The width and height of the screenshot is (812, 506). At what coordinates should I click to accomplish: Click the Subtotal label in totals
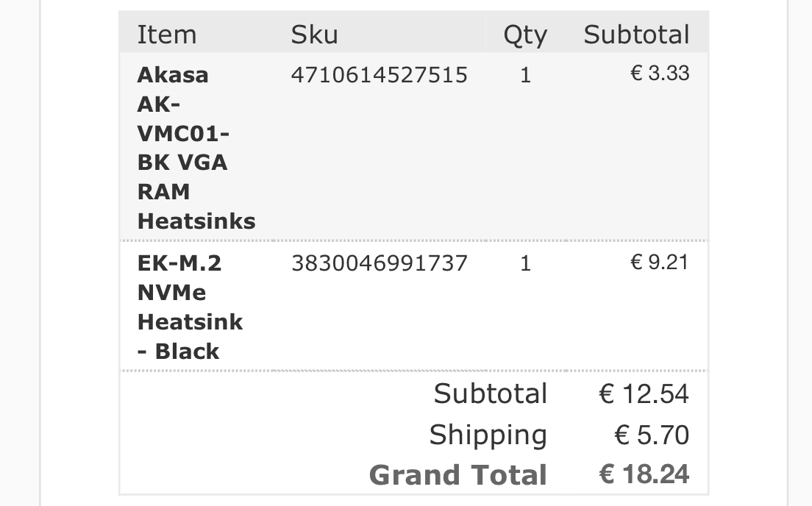[x=491, y=393]
